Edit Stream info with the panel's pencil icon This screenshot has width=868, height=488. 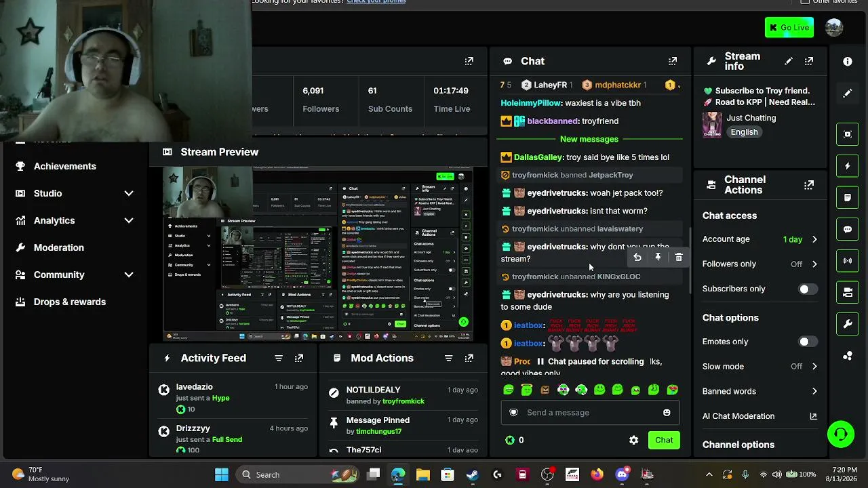[x=789, y=61]
